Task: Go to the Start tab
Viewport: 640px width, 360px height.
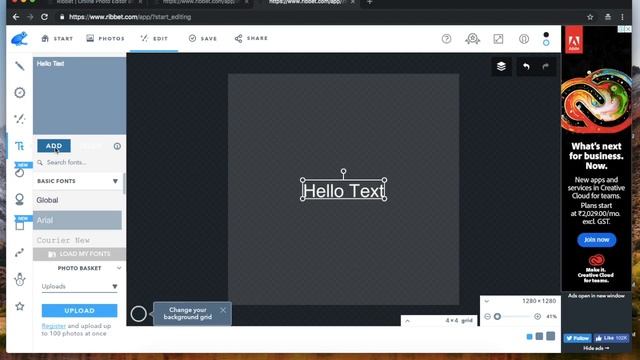Action: click(57, 38)
